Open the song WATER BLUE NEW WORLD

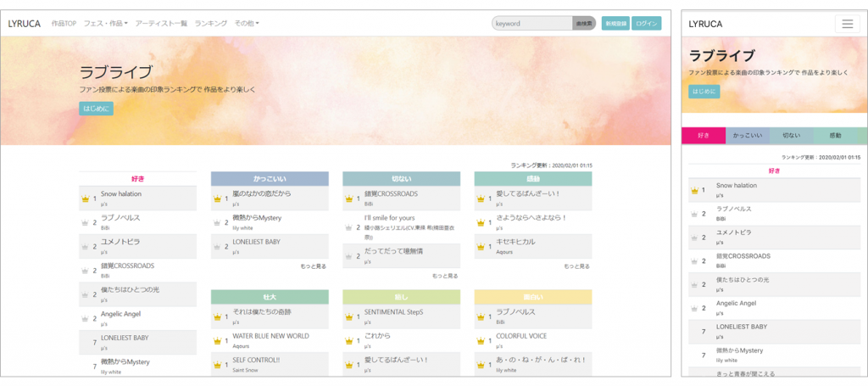click(270, 336)
